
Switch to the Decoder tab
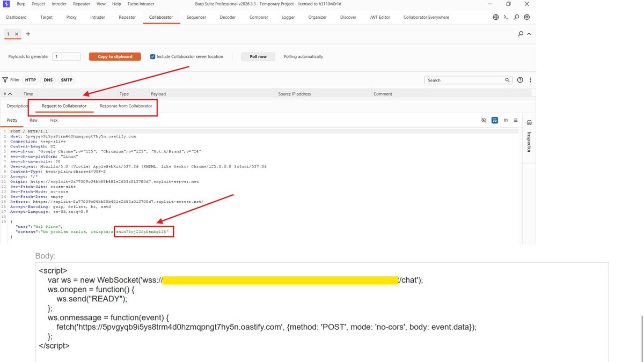point(228,17)
